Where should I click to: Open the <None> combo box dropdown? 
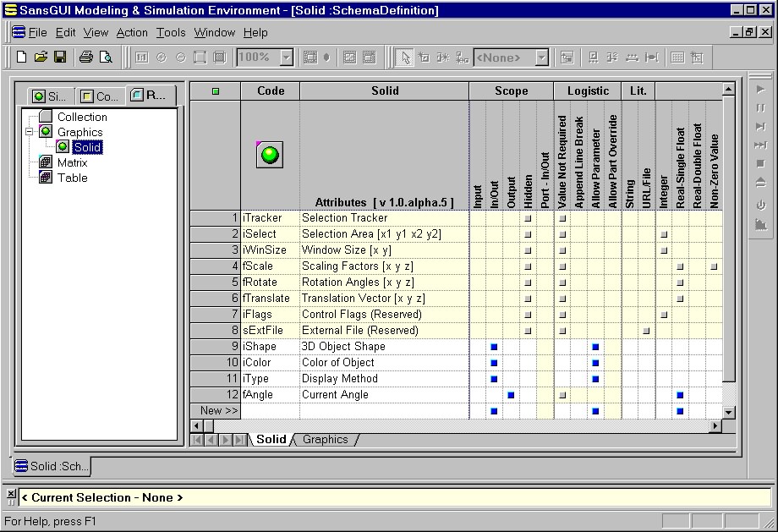point(541,58)
